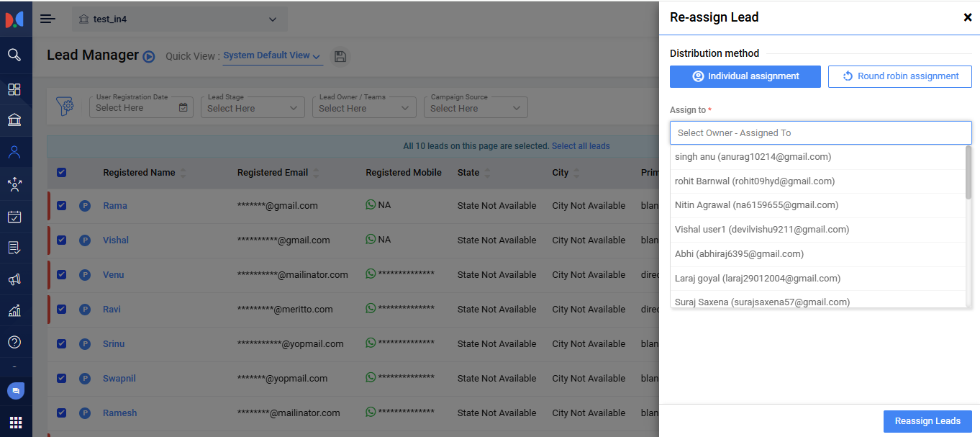Open the advanced filter funnel icon

(65, 107)
